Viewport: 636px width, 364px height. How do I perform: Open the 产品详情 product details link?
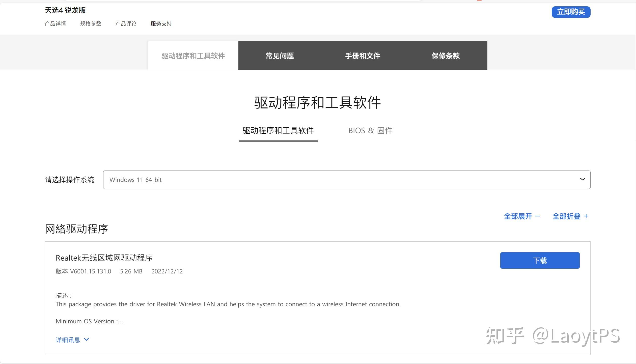pyautogui.click(x=55, y=24)
